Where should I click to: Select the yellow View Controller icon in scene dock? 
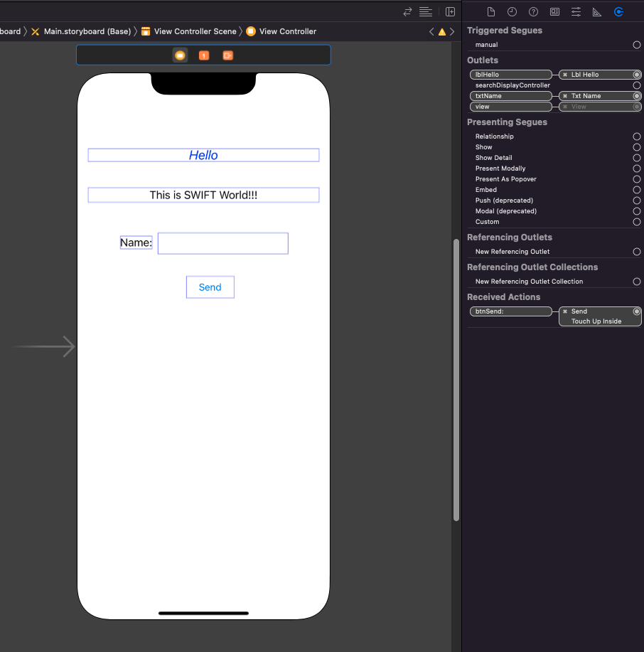(x=179, y=55)
